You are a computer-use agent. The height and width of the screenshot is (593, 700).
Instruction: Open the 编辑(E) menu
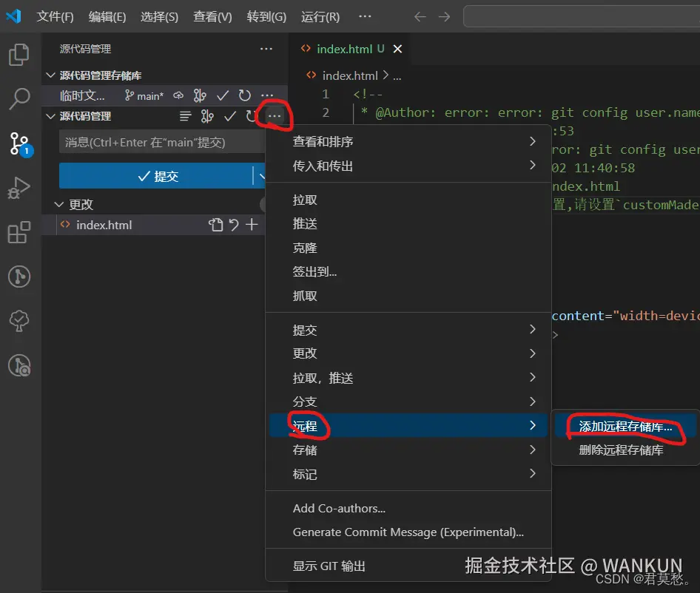[x=107, y=17]
